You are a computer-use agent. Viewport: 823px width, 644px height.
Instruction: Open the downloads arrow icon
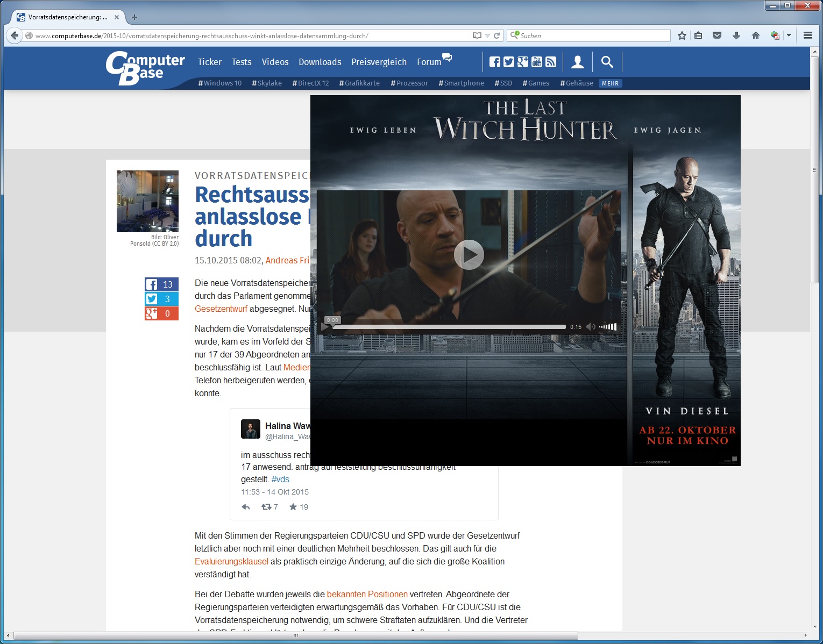(736, 35)
